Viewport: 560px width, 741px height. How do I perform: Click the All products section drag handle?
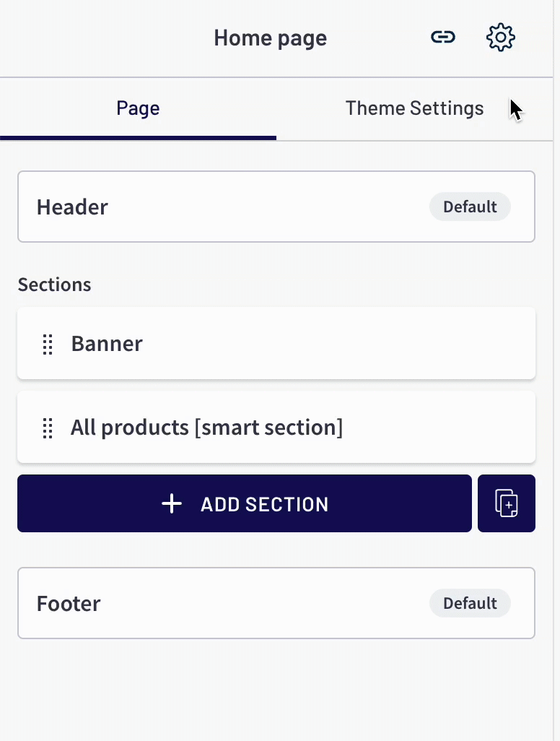(48, 428)
